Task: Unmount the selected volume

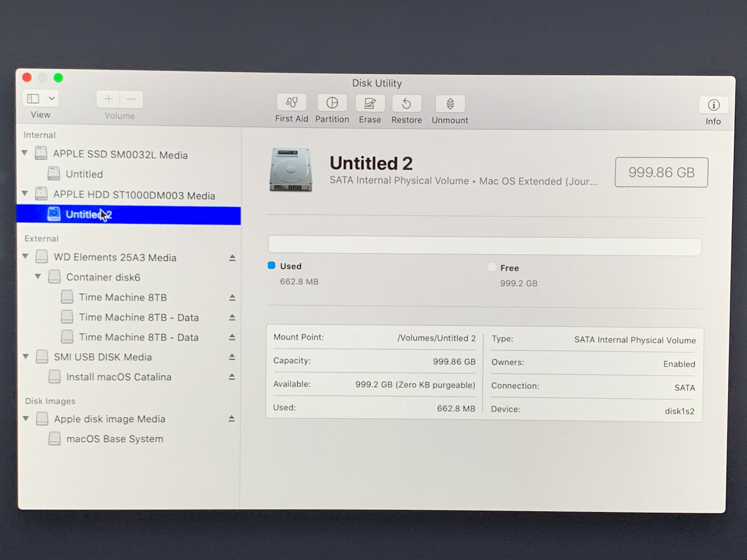Action: pos(450,104)
